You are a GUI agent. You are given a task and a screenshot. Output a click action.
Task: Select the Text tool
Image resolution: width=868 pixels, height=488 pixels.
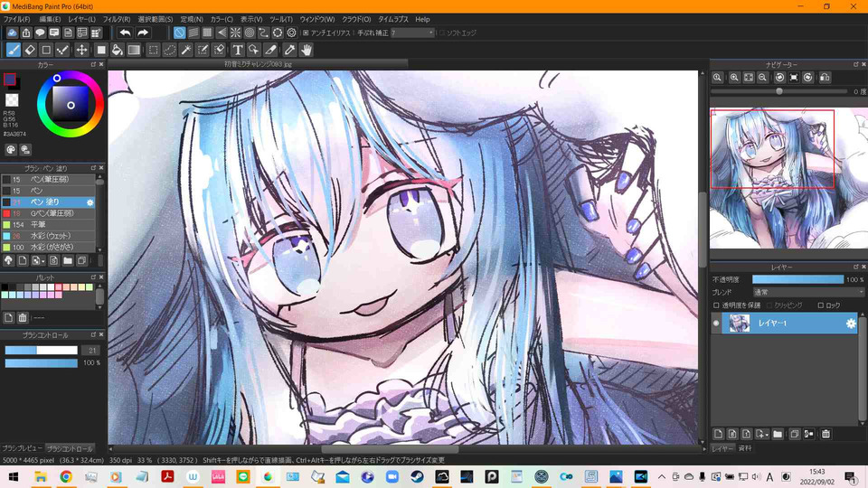(x=238, y=51)
